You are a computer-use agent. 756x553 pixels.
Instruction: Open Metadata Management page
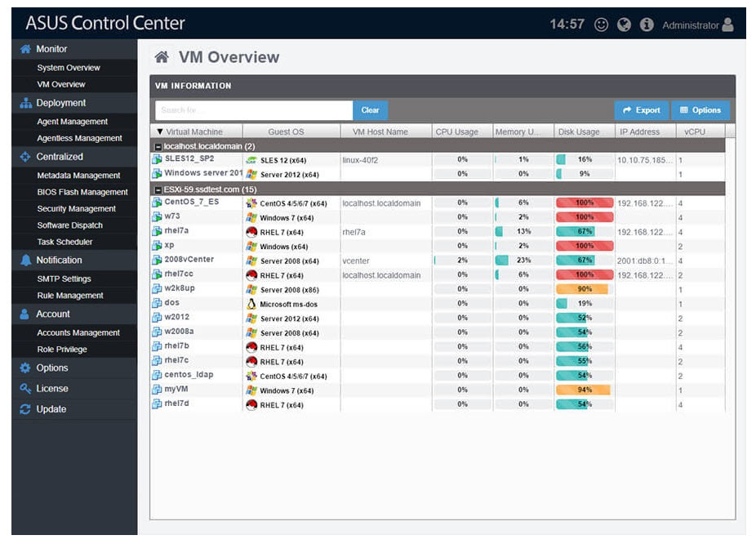pos(78,176)
